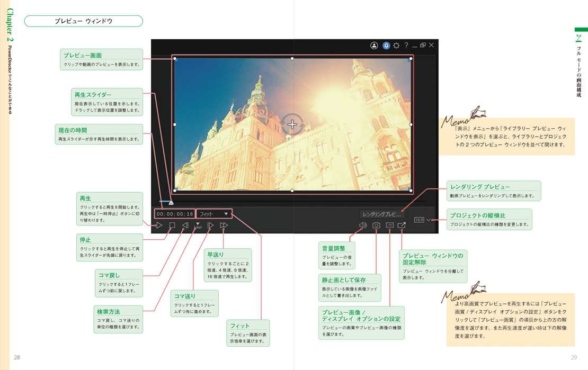Open the preview volume control
588x370 pixels.
[x=363, y=225]
